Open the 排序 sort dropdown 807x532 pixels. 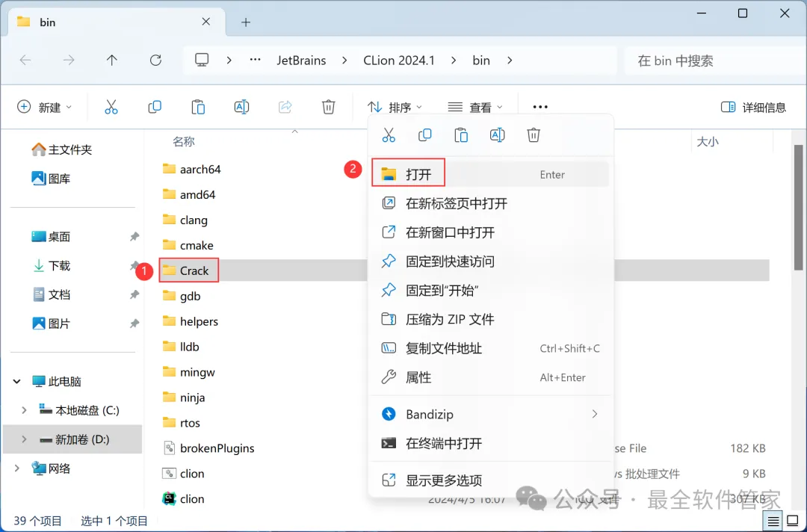(395, 107)
